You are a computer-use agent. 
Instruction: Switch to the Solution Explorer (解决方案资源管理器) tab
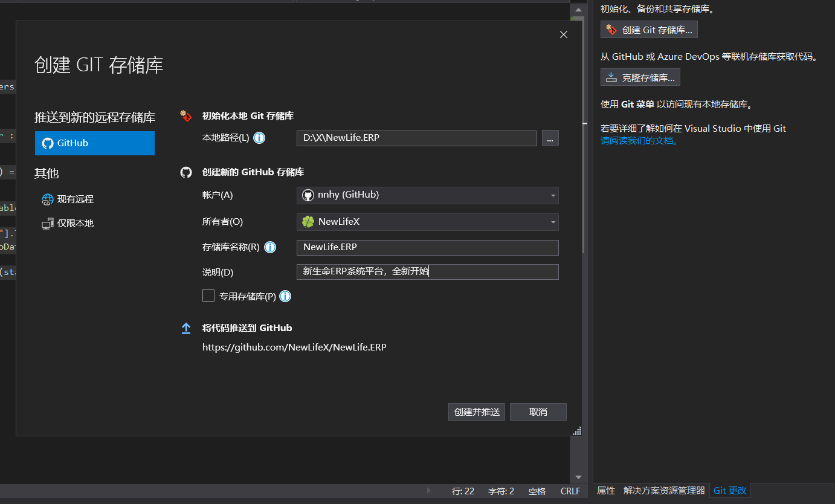click(x=664, y=491)
